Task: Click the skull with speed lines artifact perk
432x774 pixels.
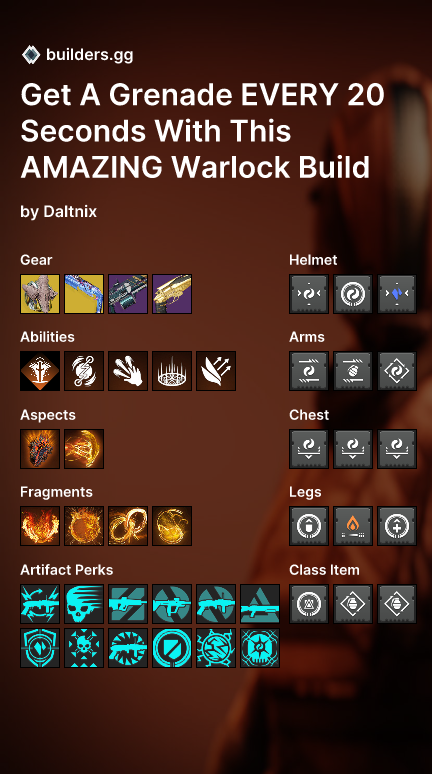Action: point(84,604)
